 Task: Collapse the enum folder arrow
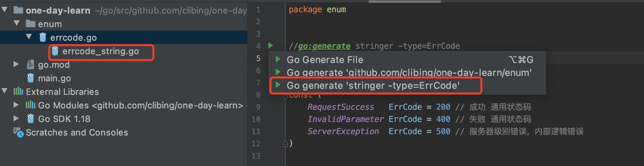point(17,23)
